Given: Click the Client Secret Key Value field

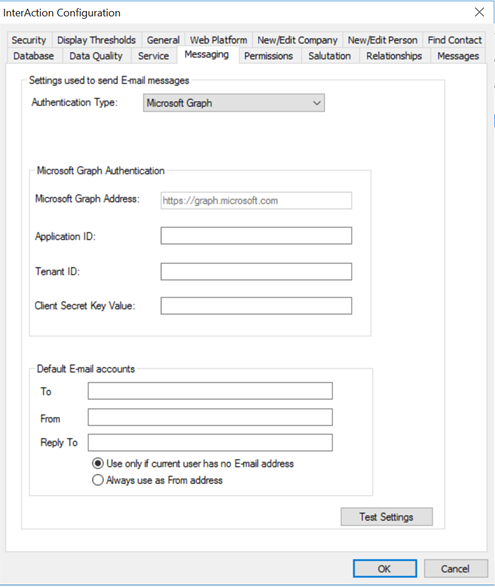Looking at the screenshot, I should pyautogui.click(x=256, y=306).
